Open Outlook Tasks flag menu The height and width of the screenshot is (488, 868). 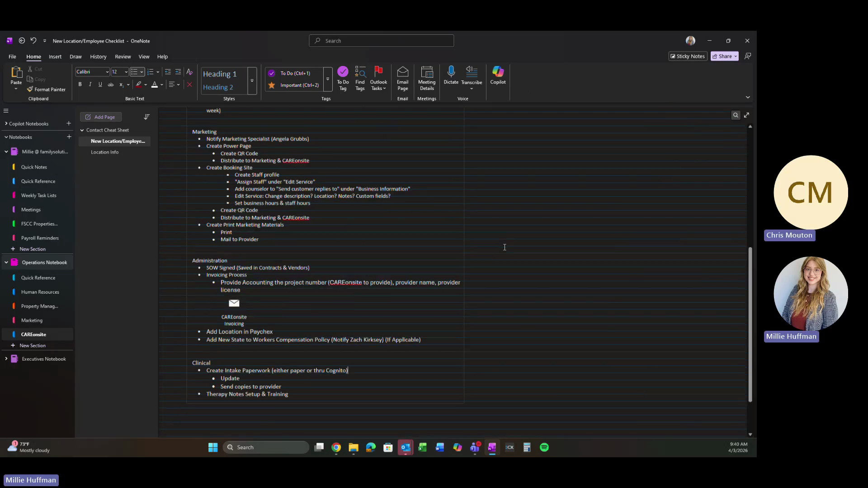click(x=378, y=78)
